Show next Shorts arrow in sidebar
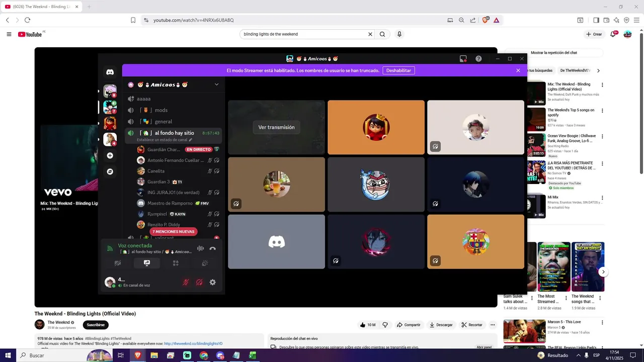Image resolution: width=644 pixels, height=362 pixels. [x=603, y=272]
